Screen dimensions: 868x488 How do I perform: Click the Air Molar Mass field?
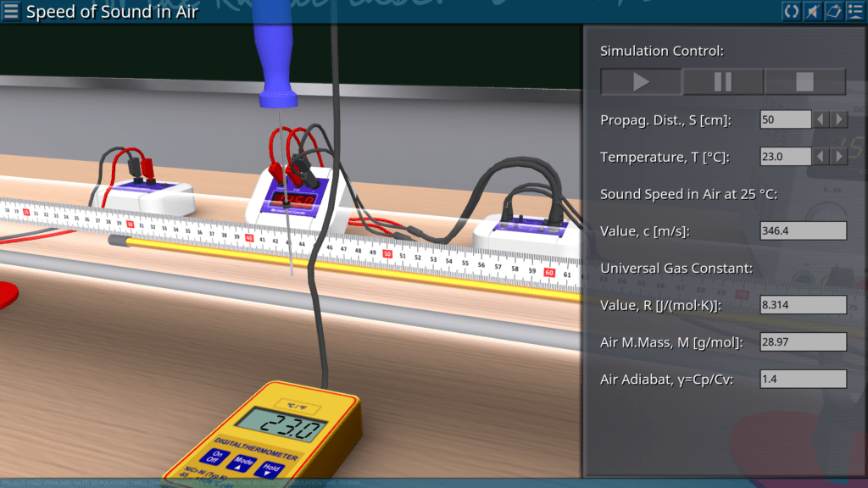(x=804, y=342)
